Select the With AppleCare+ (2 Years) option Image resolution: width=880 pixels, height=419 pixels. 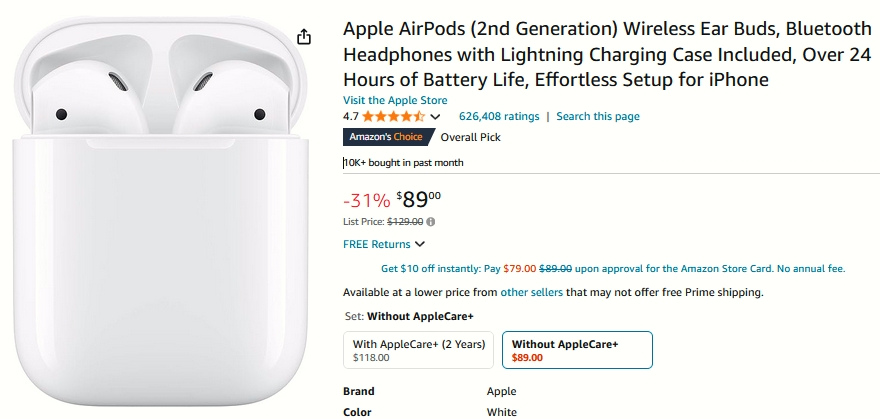click(x=419, y=350)
